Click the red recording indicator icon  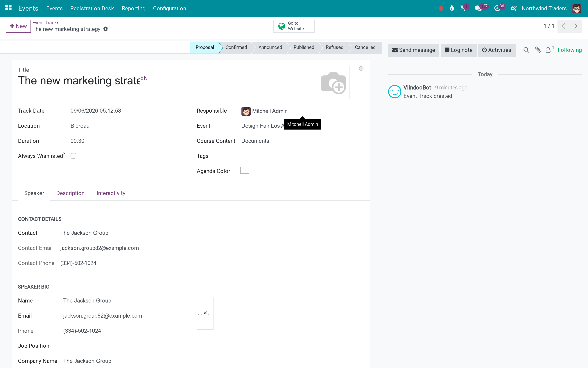(x=441, y=8)
